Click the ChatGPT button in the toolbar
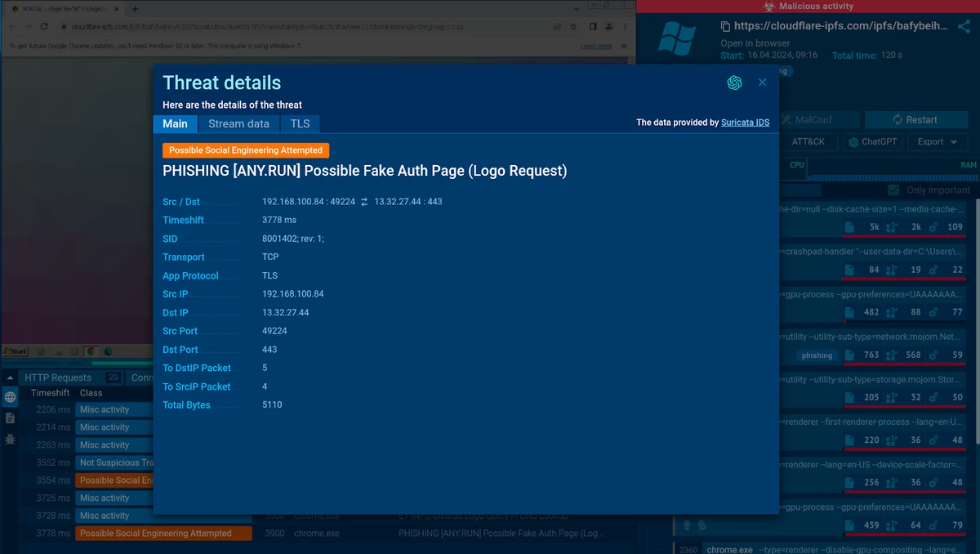The image size is (980, 554). 872,141
